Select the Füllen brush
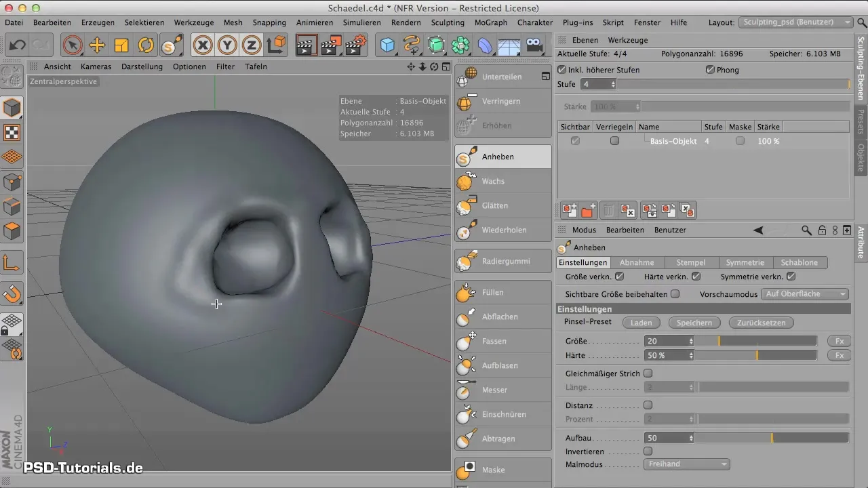This screenshot has height=488, width=868. tap(502, 292)
